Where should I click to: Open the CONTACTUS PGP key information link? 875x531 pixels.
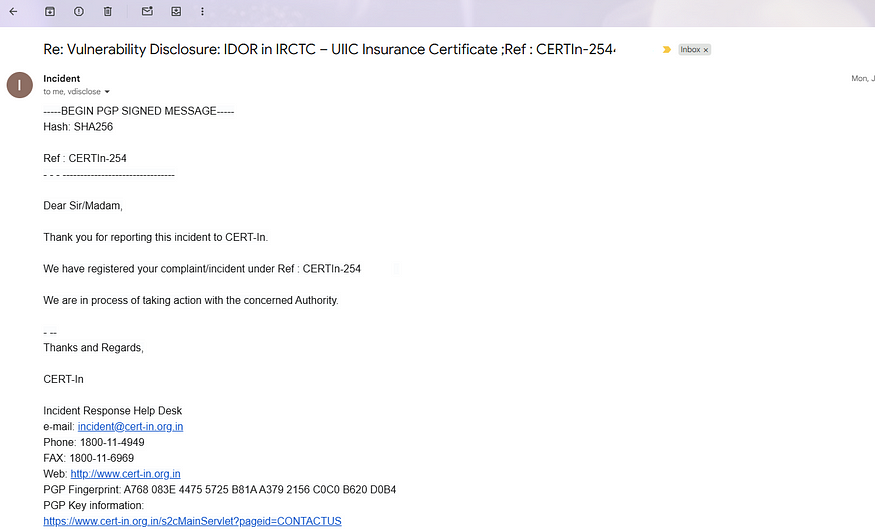pos(192,521)
